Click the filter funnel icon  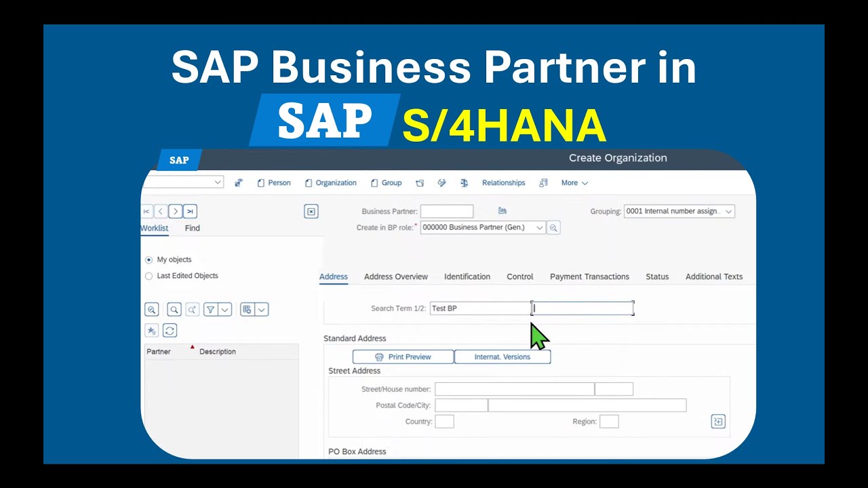coord(211,310)
